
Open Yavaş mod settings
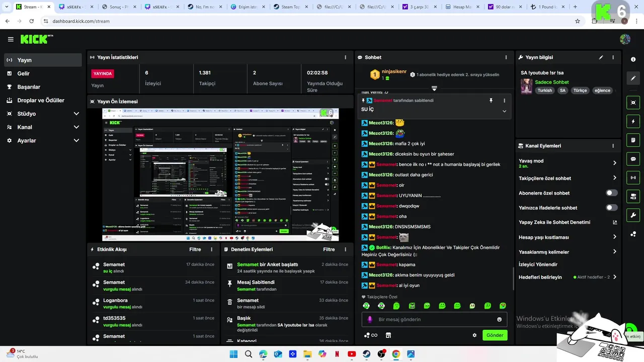click(x=568, y=163)
